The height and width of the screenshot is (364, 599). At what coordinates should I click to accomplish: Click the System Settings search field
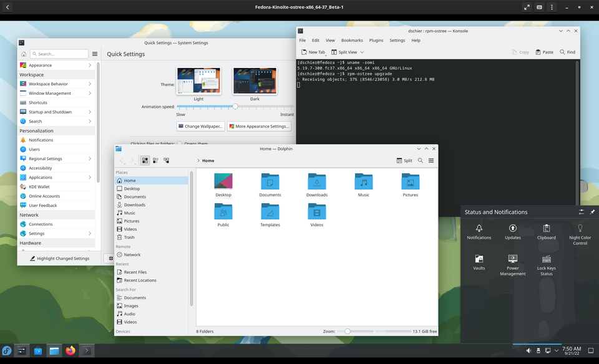tap(59, 54)
